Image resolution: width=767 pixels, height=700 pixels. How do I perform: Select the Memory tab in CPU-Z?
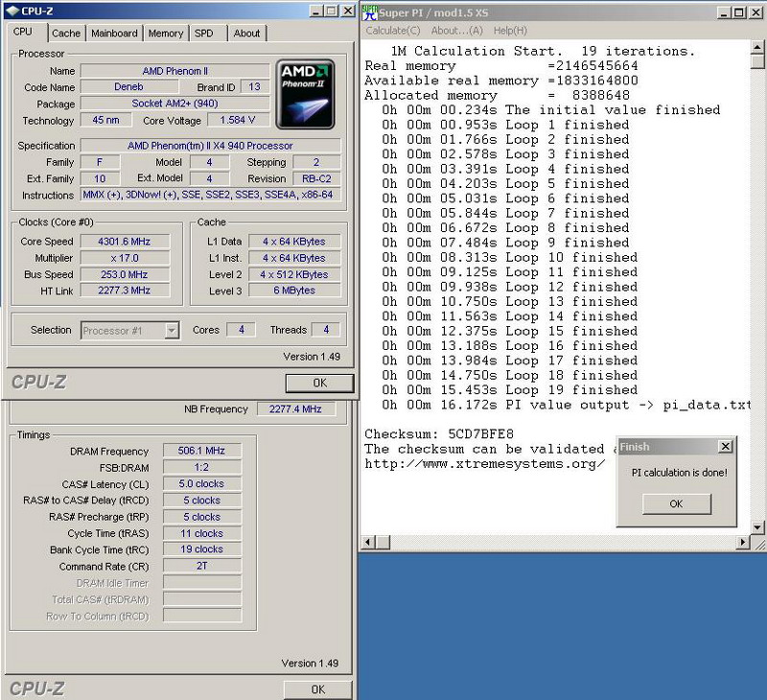165,33
